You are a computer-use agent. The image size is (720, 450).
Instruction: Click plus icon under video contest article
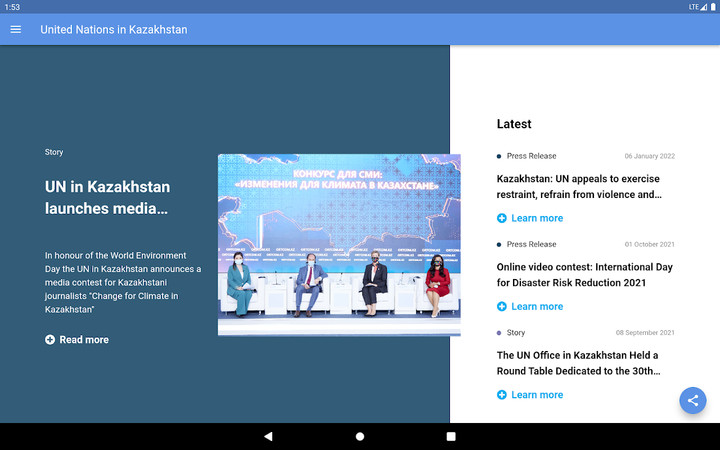pos(502,307)
